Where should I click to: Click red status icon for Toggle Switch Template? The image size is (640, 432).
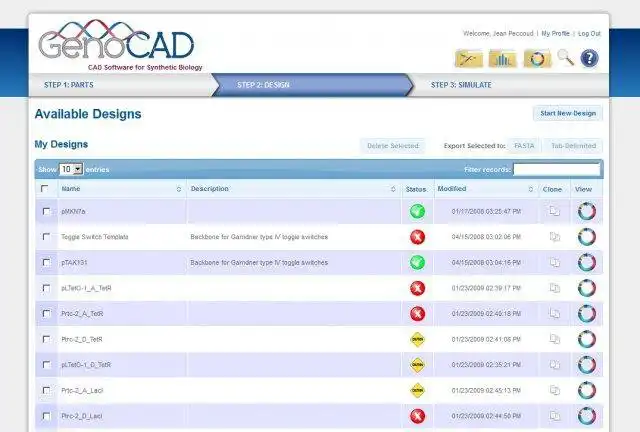point(417,237)
